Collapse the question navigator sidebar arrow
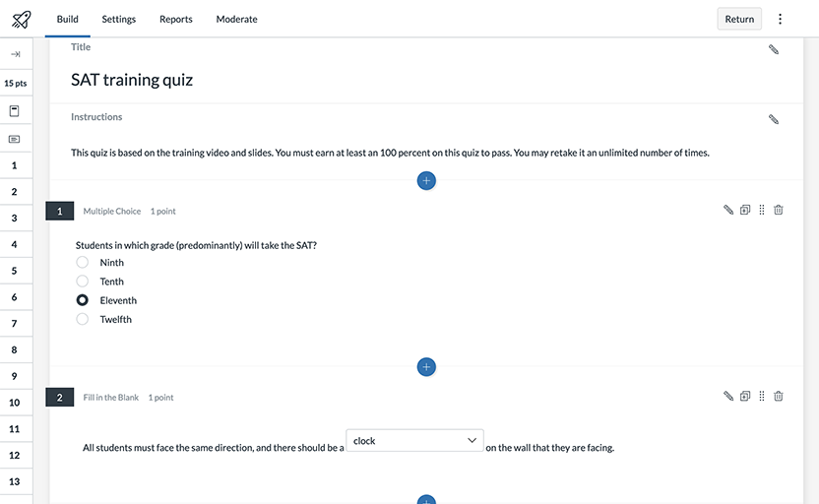819x504 pixels. (15, 54)
